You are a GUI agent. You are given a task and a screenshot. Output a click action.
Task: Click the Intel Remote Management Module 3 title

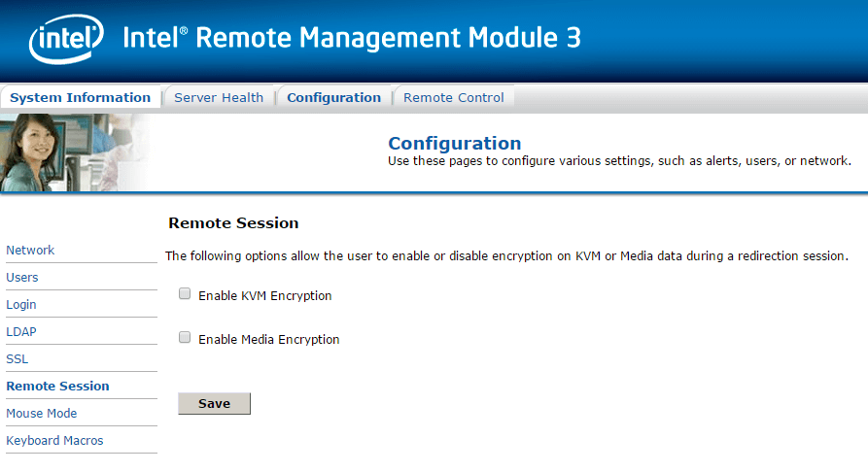(352, 38)
